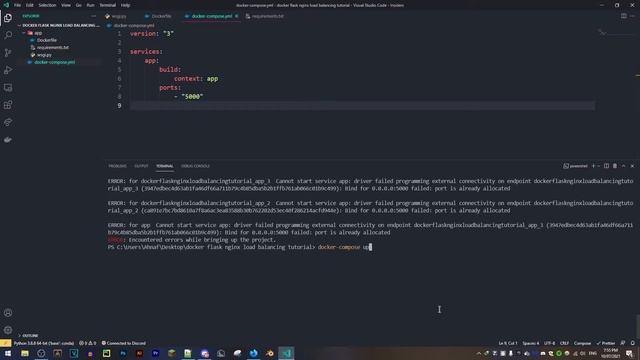The height and width of the screenshot is (360, 640).
Task: Click the terminal shell selector icon
Action: tap(576, 166)
